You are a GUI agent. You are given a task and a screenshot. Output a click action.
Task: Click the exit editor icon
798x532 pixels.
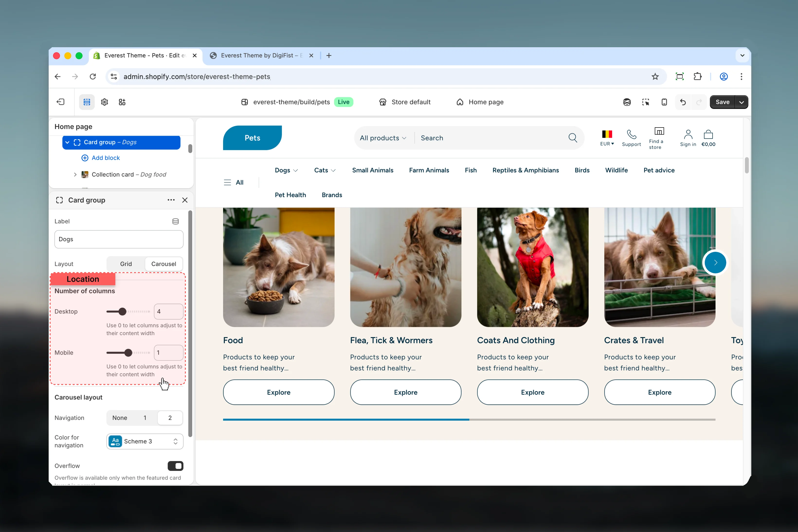61,102
